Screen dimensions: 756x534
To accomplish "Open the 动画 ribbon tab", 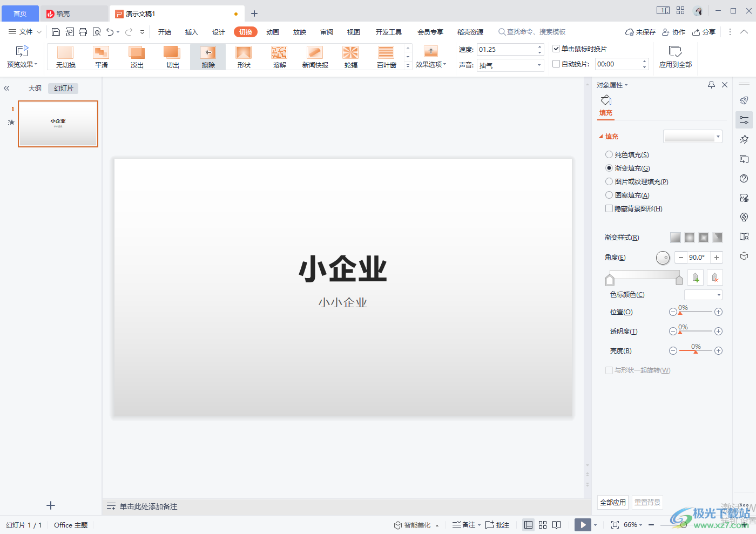I will pos(273,32).
